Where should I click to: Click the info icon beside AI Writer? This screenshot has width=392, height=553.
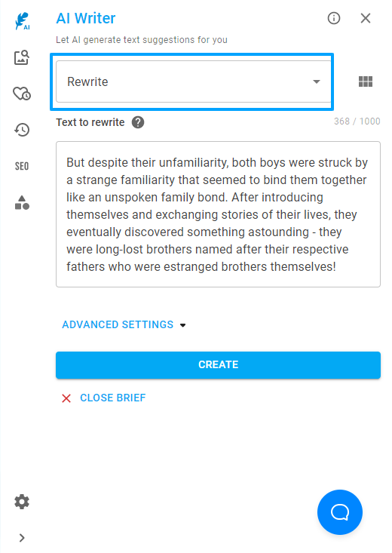point(334,18)
